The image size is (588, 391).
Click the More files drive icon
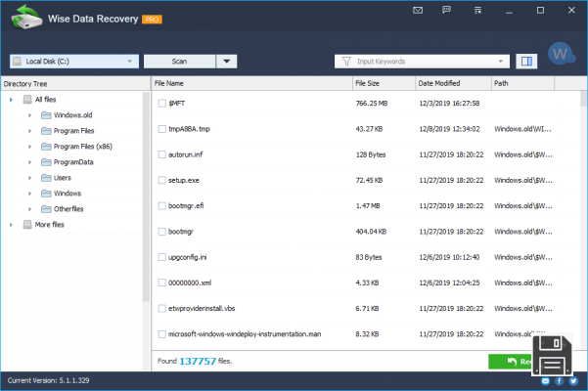pos(27,225)
